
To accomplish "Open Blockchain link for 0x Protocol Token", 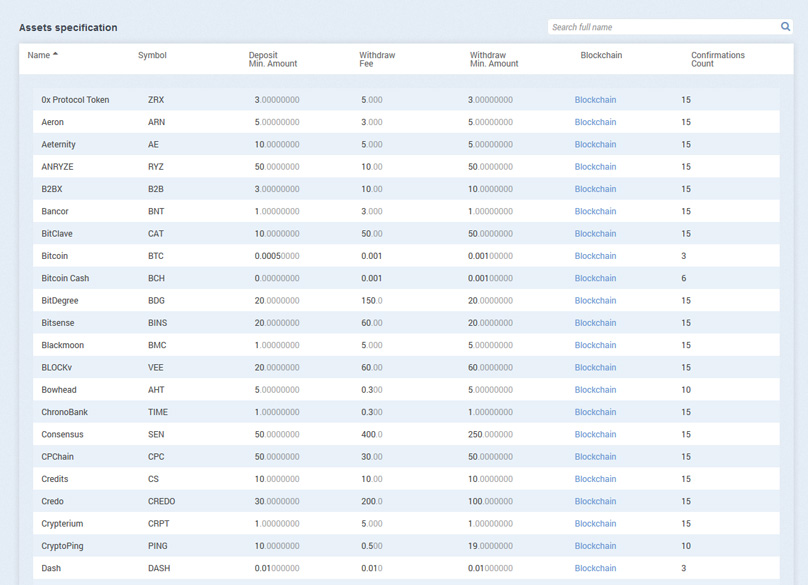I will point(595,100).
